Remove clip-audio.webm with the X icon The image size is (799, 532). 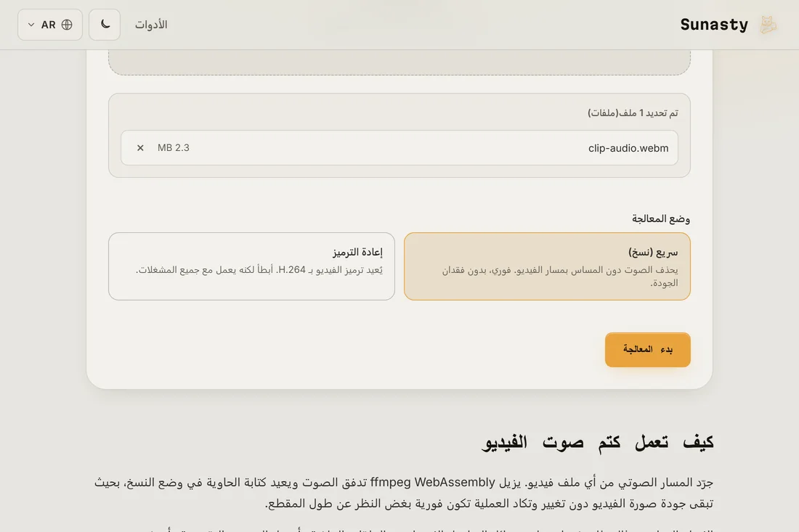(x=140, y=147)
